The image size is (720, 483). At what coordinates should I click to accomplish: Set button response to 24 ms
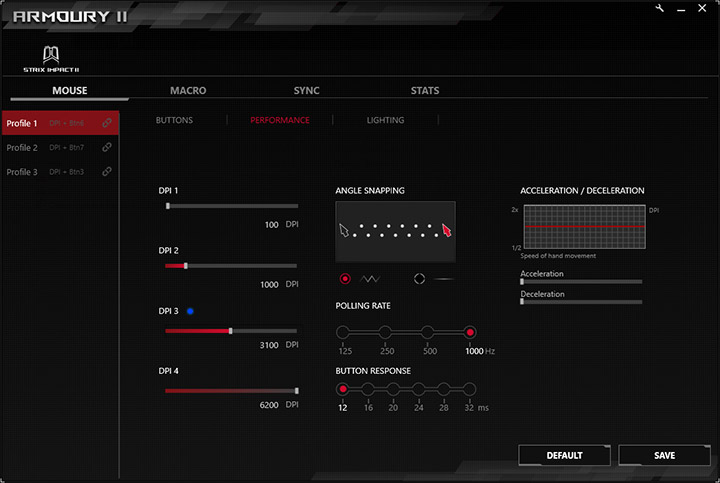tap(418, 389)
